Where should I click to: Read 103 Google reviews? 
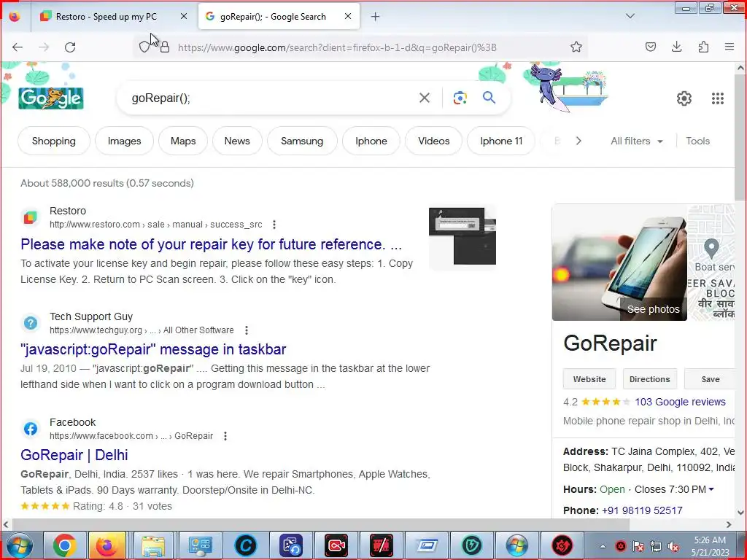click(680, 402)
